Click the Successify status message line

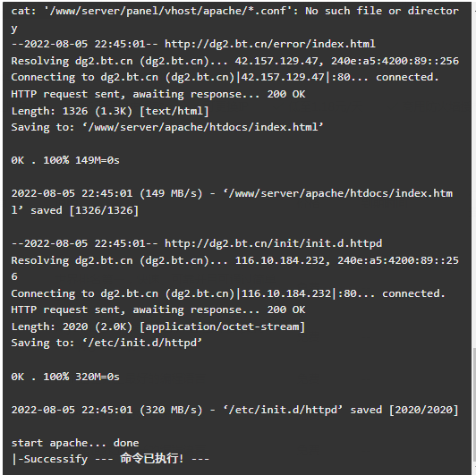click(x=110, y=459)
